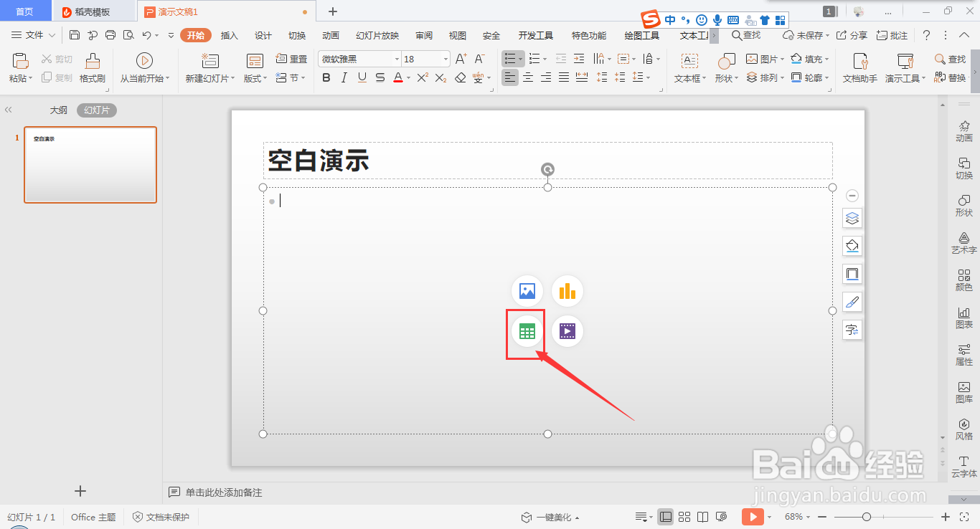Select slide 1 thumbnail in the panel
980x529 pixels.
pyautogui.click(x=90, y=165)
